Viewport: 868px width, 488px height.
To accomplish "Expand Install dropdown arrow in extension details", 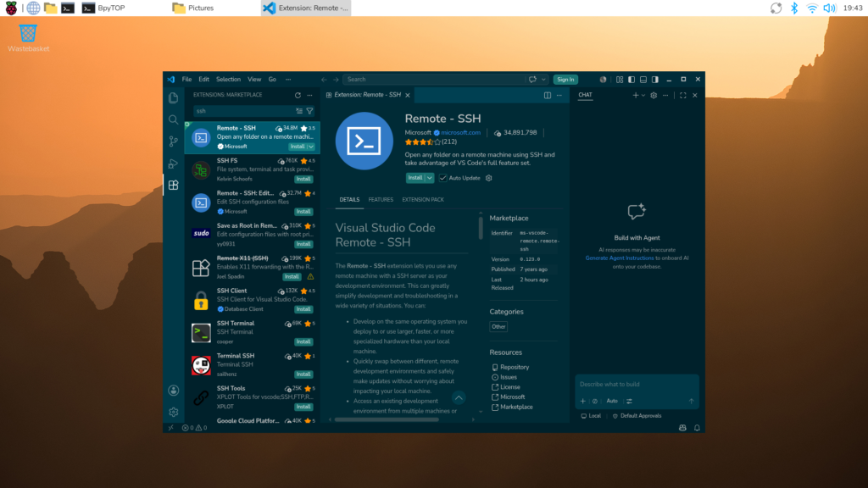I will [x=430, y=178].
